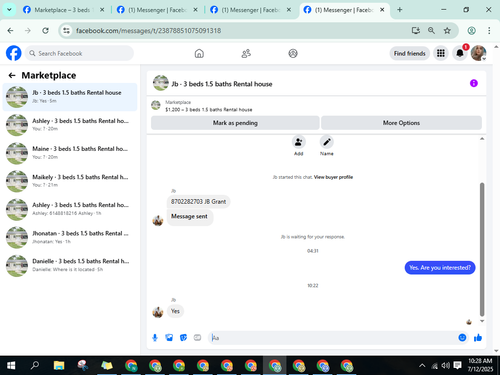Choose a GIF icon
The image size is (500, 375).
197,338
